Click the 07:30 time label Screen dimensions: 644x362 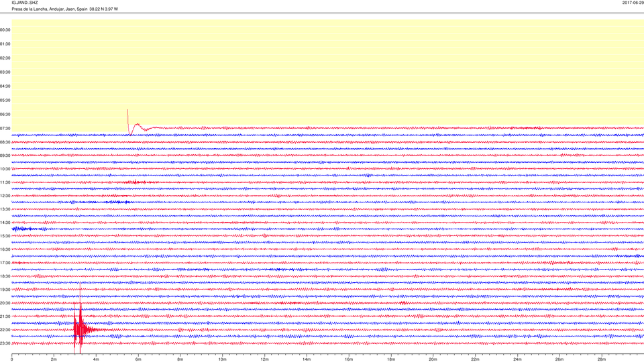click(5, 129)
